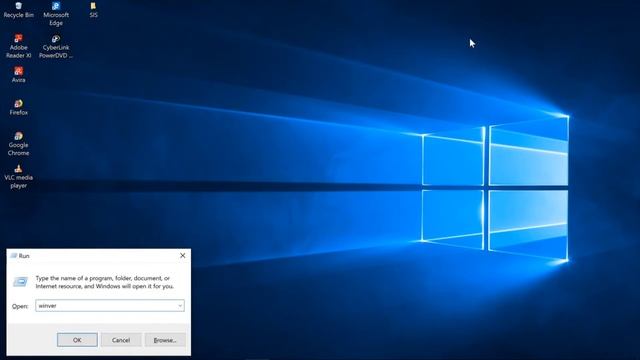640x360 pixels.
Task: Click OK in the Run dialog
Action: click(77, 340)
